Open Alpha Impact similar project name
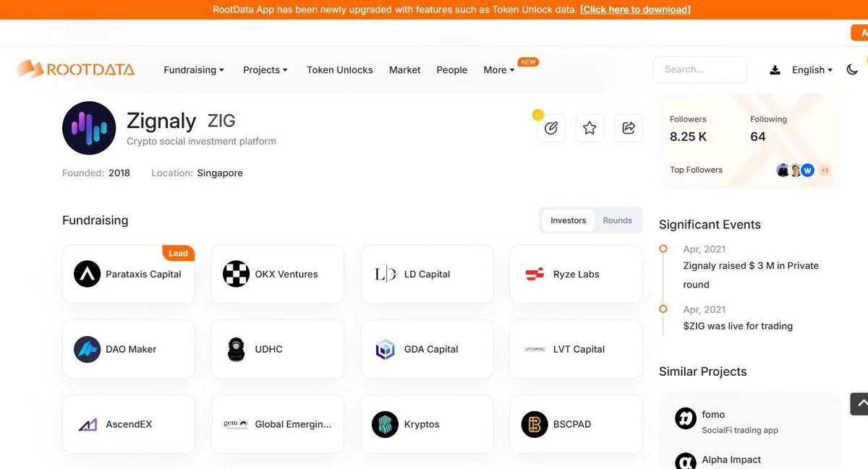868x469 pixels. (731, 460)
